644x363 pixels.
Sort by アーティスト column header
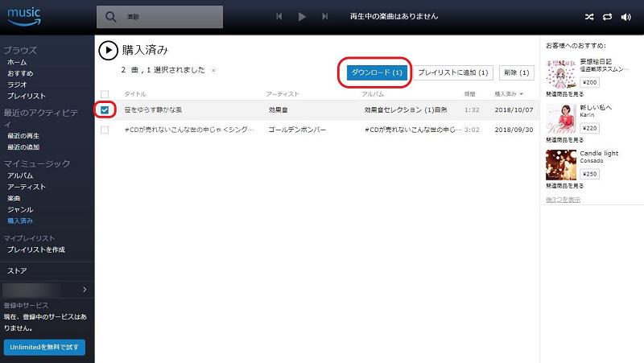click(x=283, y=94)
